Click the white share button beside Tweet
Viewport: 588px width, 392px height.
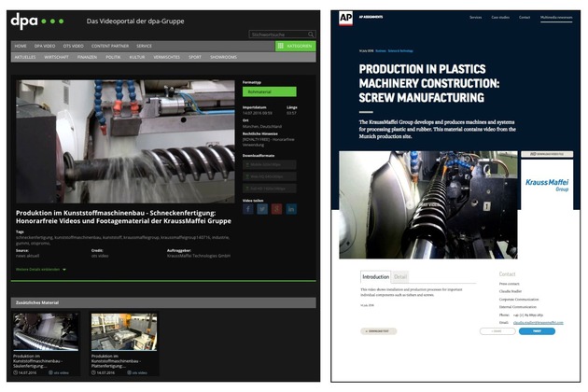coord(497,331)
